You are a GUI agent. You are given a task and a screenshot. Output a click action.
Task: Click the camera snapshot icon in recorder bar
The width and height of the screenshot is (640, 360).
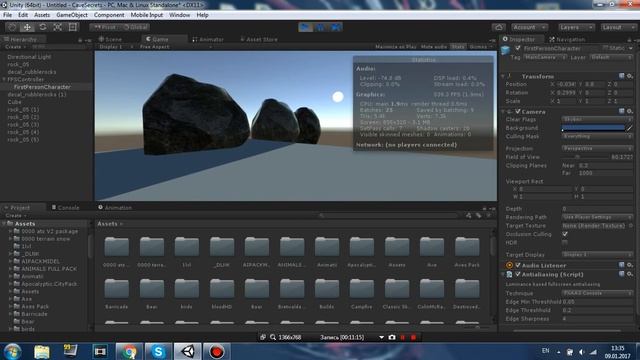[392, 338]
